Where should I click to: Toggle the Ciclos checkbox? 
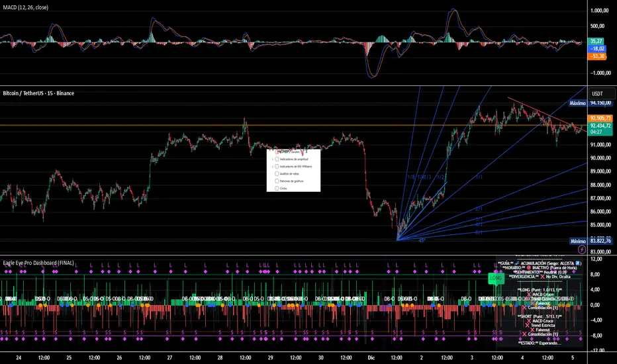277,188
